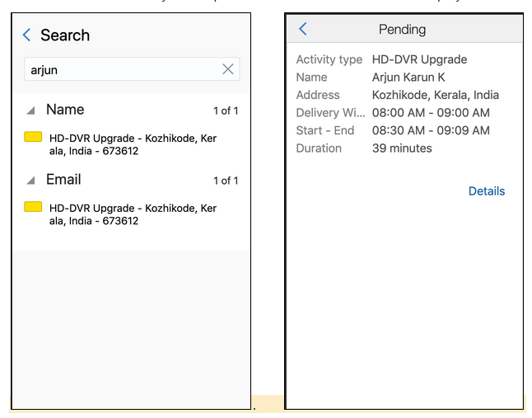Screen dimensions: 532x418
Task: Click the 'Duration' field label
Action: (x=319, y=148)
